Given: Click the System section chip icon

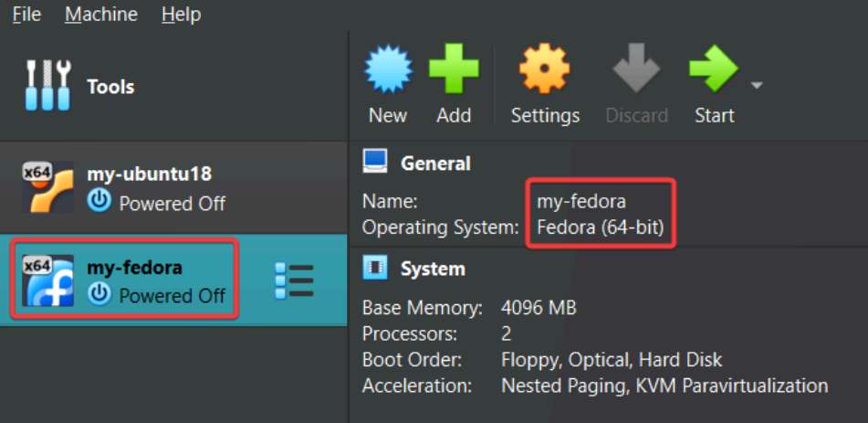Looking at the screenshot, I should (375, 269).
